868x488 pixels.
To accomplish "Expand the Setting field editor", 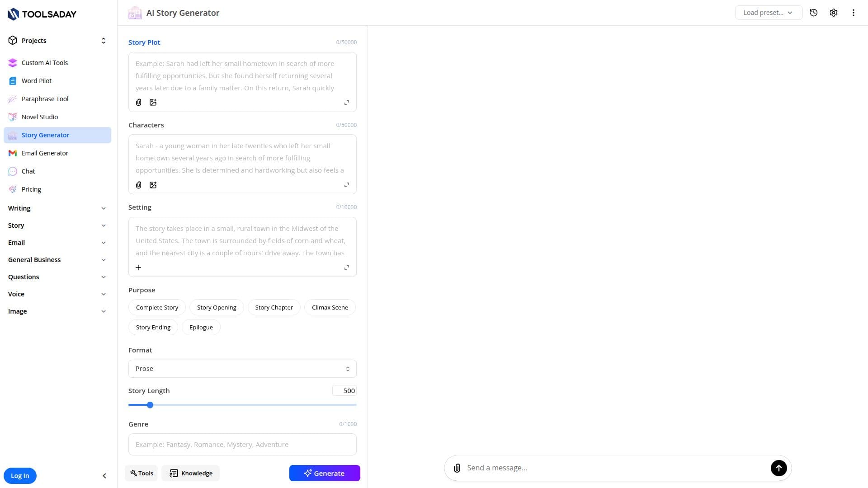I will [347, 267].
